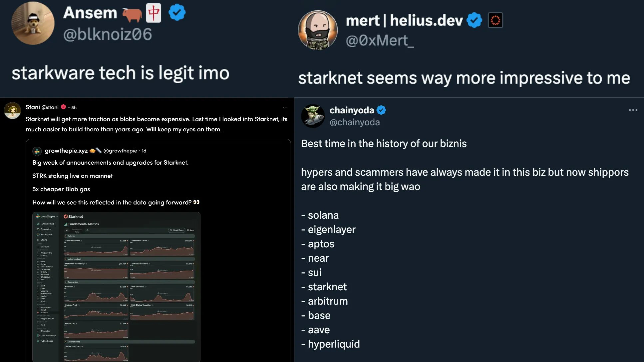Open the Public Goods section
Image resolution: width=644 pixels, height=362 pixels.
[x=47, y=341]
